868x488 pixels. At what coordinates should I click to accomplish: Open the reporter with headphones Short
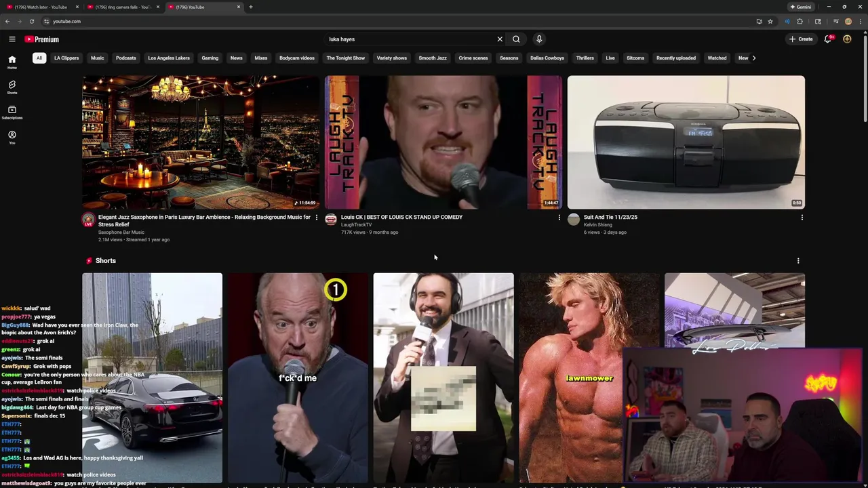[443, 378]
